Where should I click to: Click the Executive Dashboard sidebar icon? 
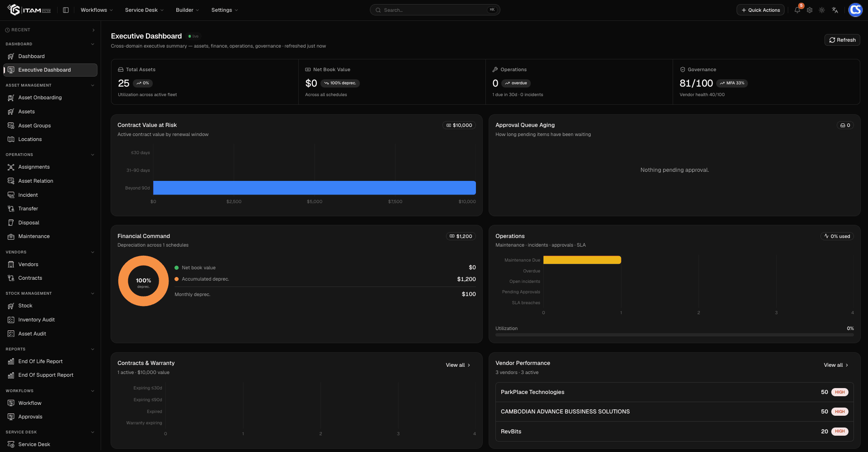click(11, 70)
